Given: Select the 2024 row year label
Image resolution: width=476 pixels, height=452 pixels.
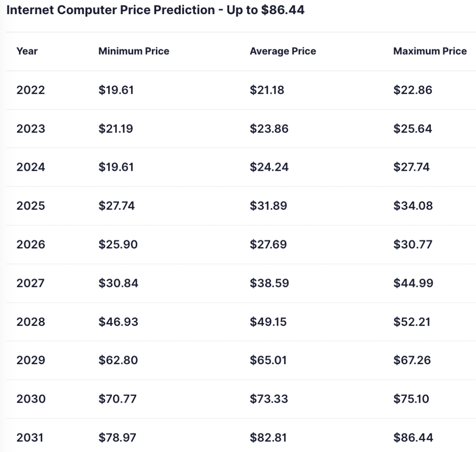Looking at the screenshot, I should tap(31, 167).
